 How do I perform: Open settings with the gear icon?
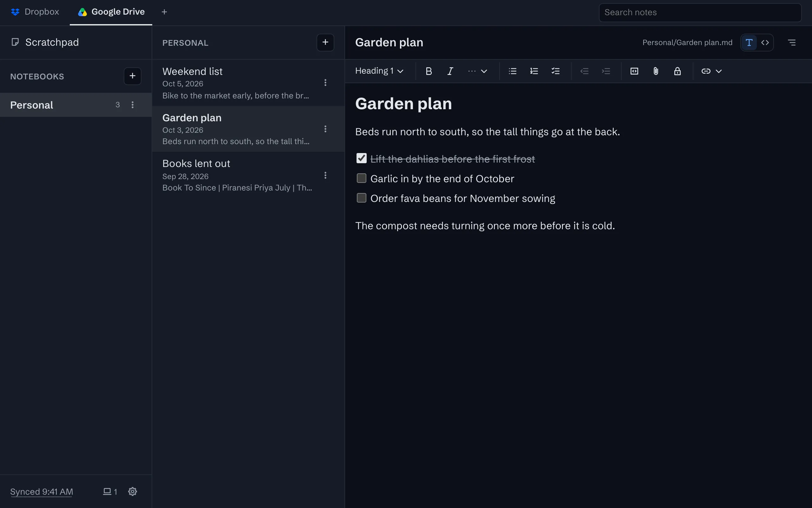[x=133, y=491]
